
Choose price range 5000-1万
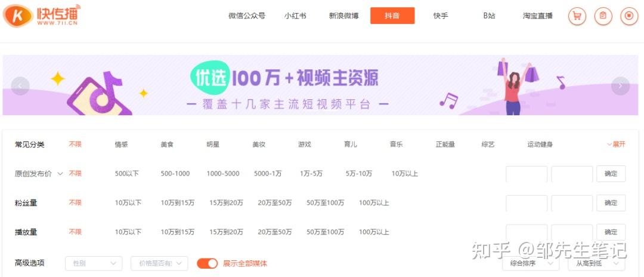coord(268,174)
